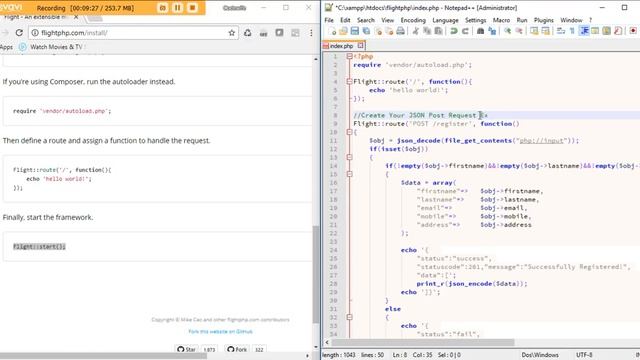This screenshot has width=640, height=360.
Task: Click the New file icon in Notepad++
Action: [333, 31]
